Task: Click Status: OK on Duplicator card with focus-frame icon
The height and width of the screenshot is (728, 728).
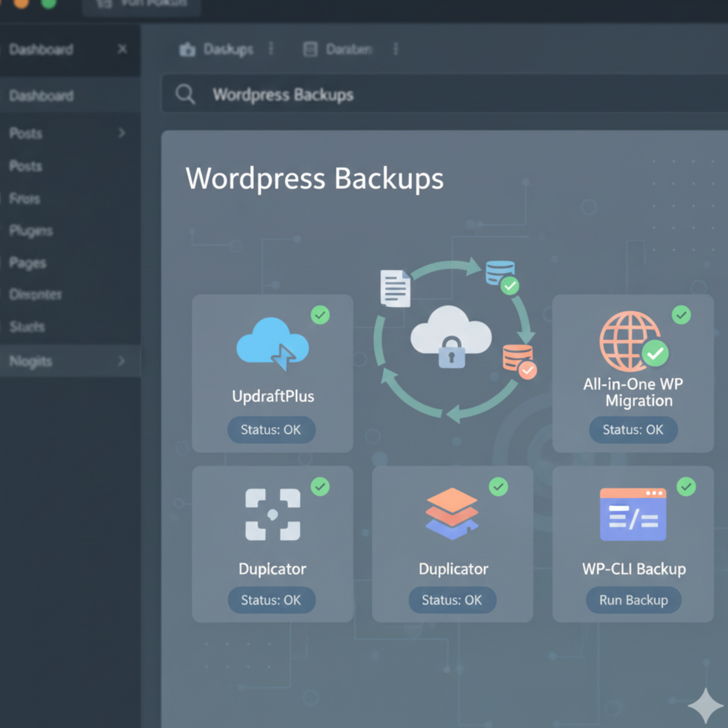Action: tap(271, 600)
